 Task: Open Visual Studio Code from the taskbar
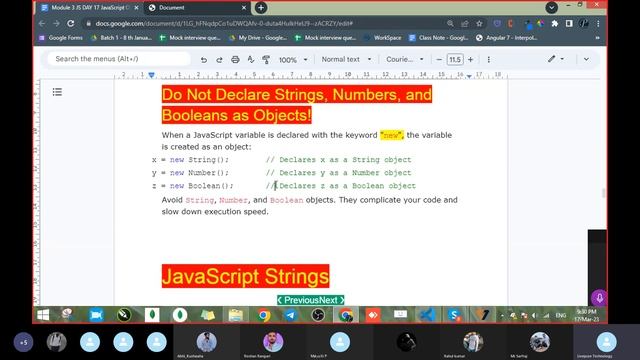click(427, 315)
